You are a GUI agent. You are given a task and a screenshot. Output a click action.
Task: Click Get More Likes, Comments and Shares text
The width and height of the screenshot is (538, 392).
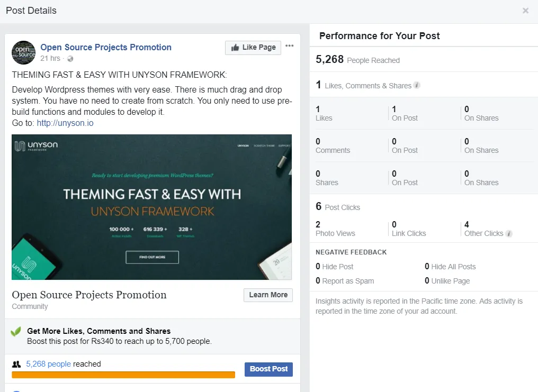click(99, 331)
